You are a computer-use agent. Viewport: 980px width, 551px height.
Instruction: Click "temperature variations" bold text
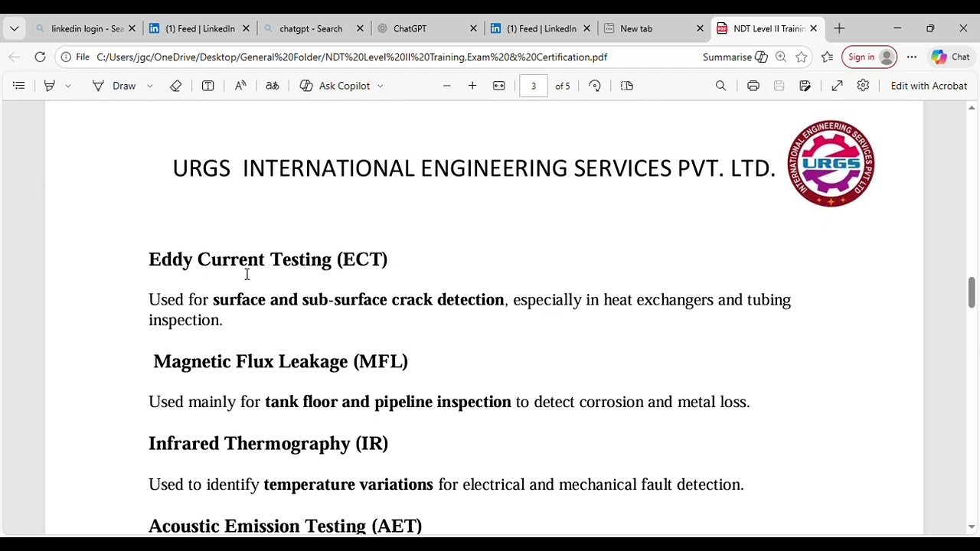click(348, 484)
